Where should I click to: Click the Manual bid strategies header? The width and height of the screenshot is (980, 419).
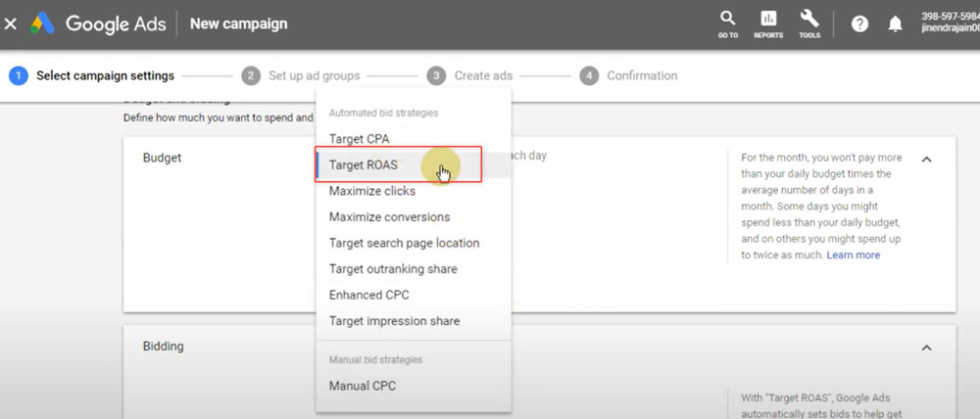[x=375, y=359]
